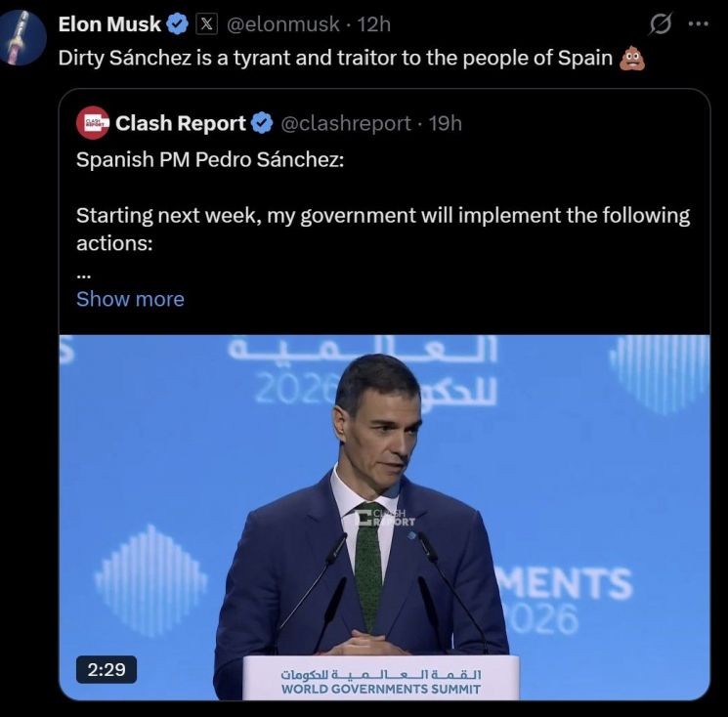Open the three-dot more options menu
Viewport: 728px width, 717px height.
[x=698, y=24]
